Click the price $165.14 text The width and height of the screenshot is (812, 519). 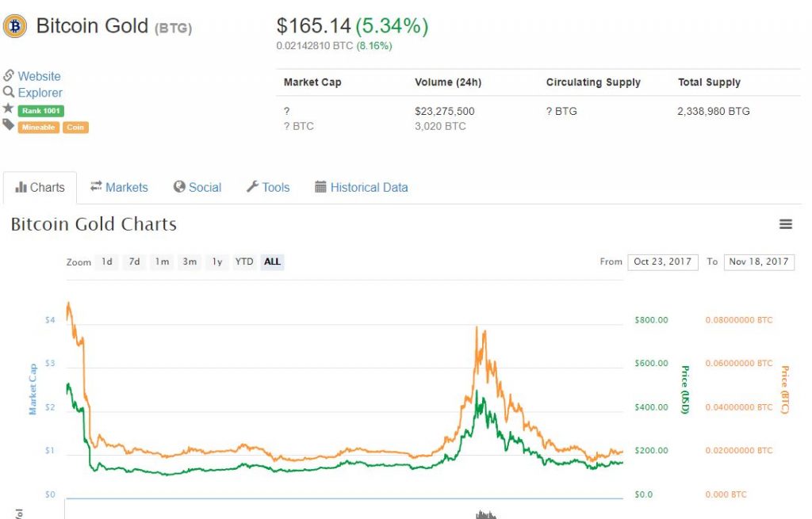[x=313, y=26]
